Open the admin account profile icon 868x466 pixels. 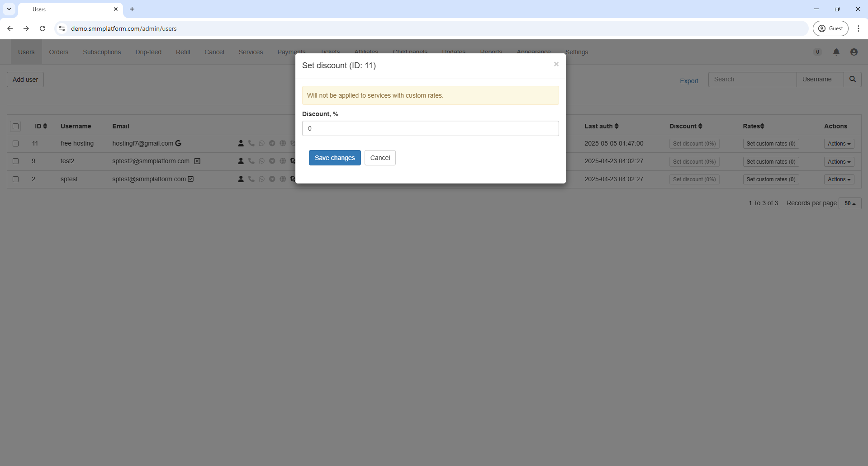coord(854,52)
